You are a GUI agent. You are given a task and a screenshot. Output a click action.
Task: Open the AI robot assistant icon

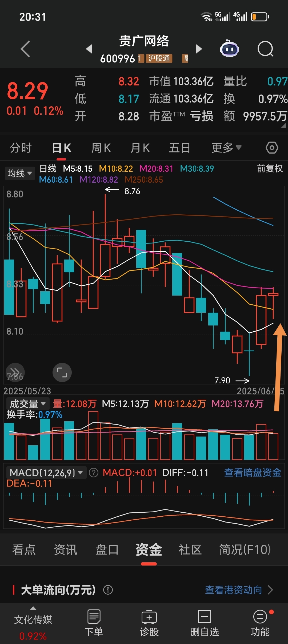[229, 48]
